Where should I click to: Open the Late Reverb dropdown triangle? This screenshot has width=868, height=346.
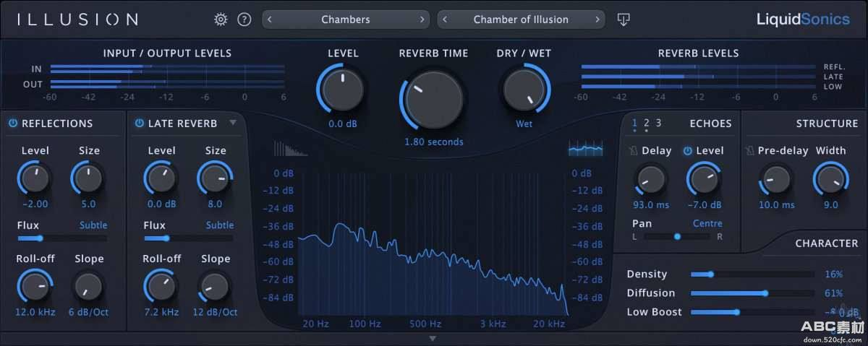pyautogui.click(x=233, y=124)
